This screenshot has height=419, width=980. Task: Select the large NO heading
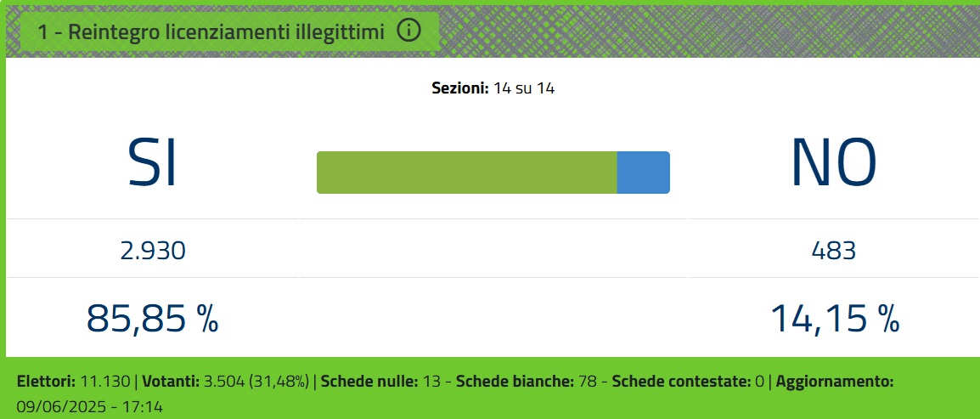click(834, 164)
